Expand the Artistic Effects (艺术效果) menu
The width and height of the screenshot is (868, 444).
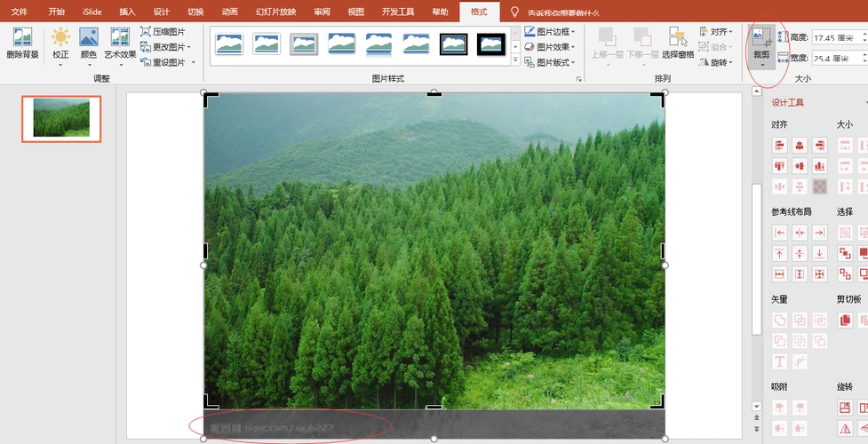coord(120,43)
